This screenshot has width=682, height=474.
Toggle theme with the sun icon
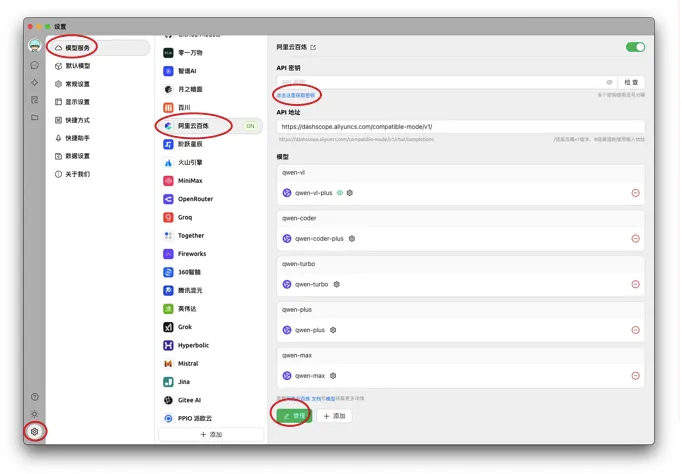click(x=35, y=414)
